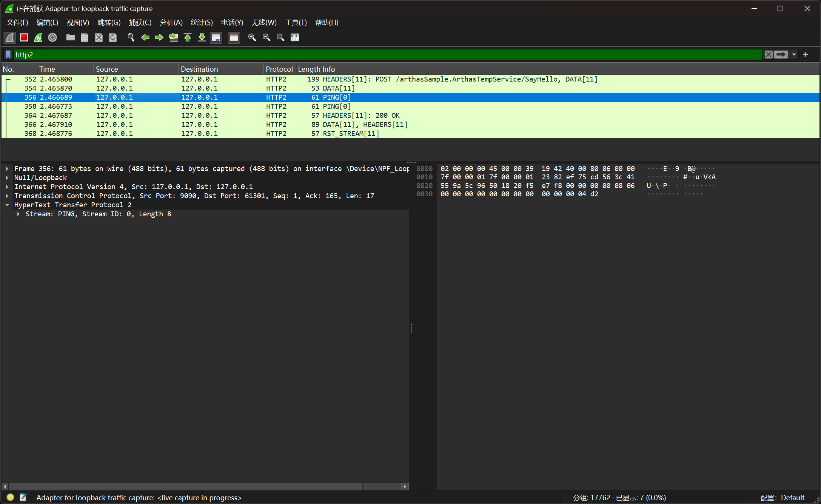Click the http2 display filter field
821x504 pixels.
coord(388,55)
